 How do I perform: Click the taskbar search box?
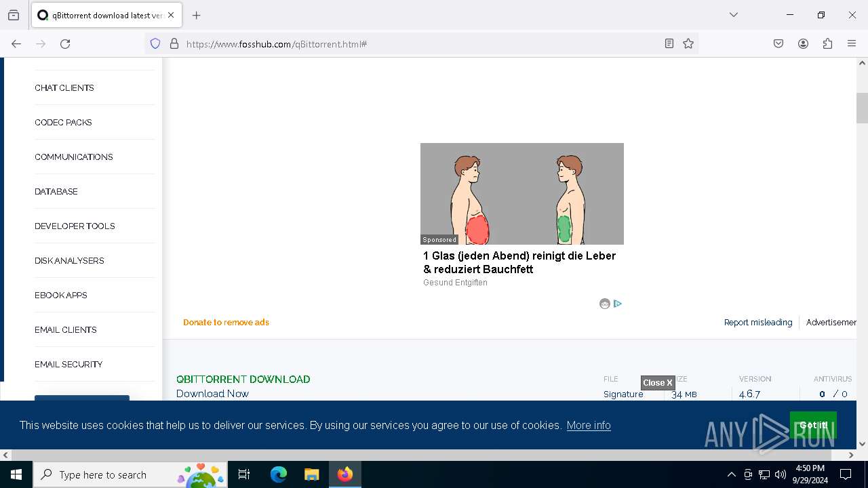pos(130,474)
